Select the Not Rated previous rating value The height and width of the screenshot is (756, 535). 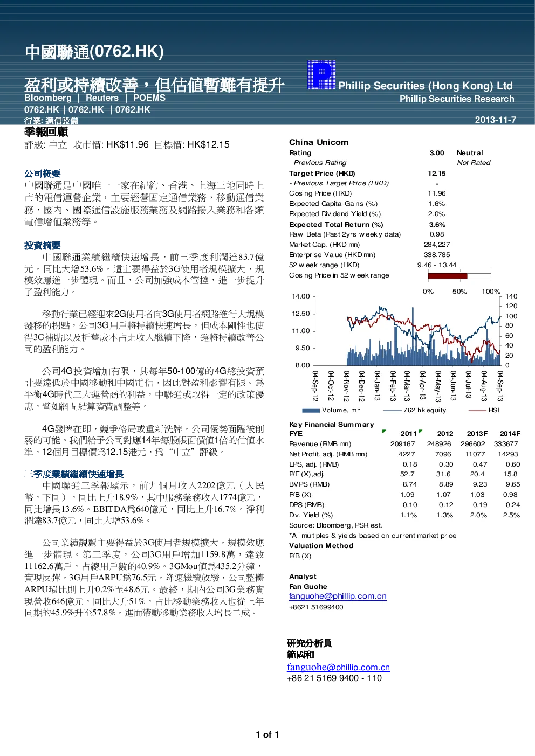(x=474, y=163)
